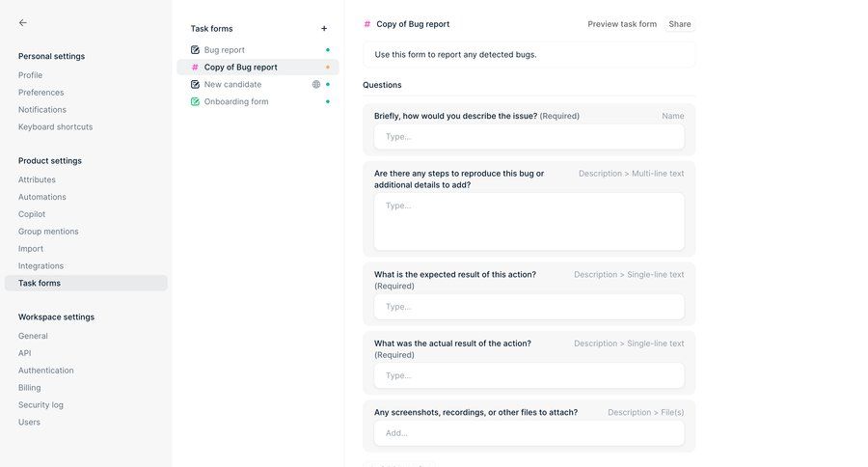This screenshot has height=467, width=868.
Task: Click Description > Multi-line text mapping
Action: tap(631, 174)
